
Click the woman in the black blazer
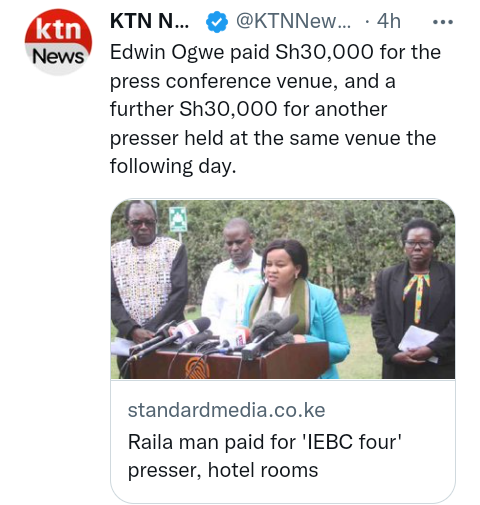413,298
